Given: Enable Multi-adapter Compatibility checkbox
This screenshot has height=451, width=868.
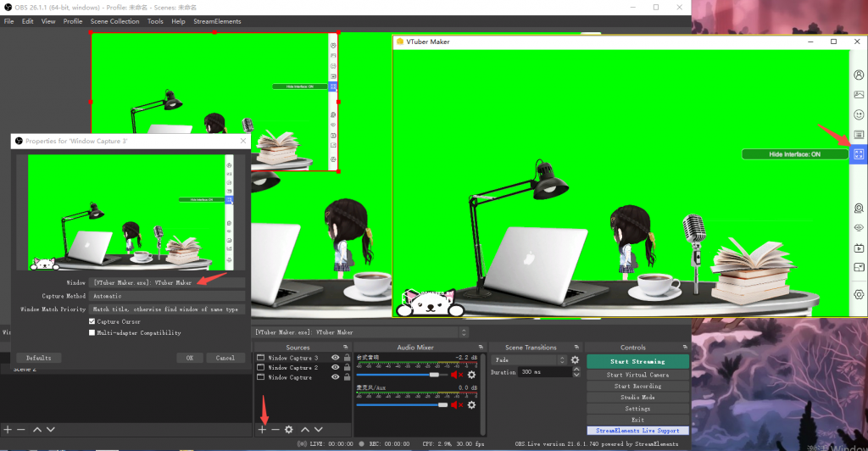Looking at the screenshot, I should [92, 332].
